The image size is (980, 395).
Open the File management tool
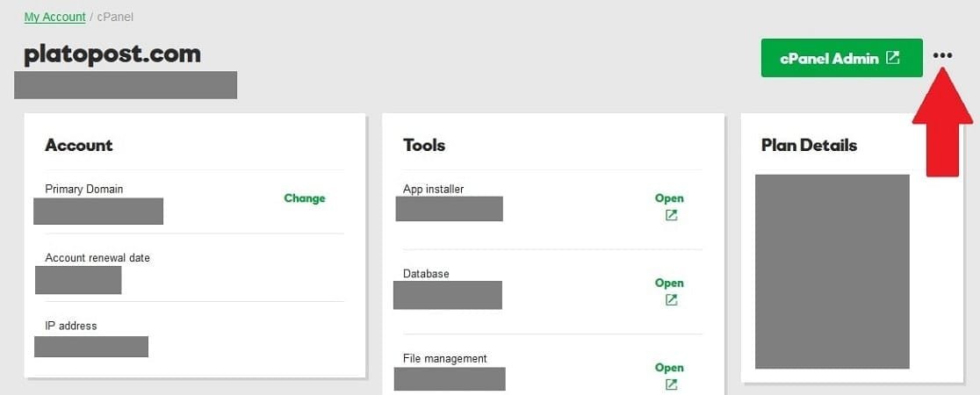pos(669,368)
